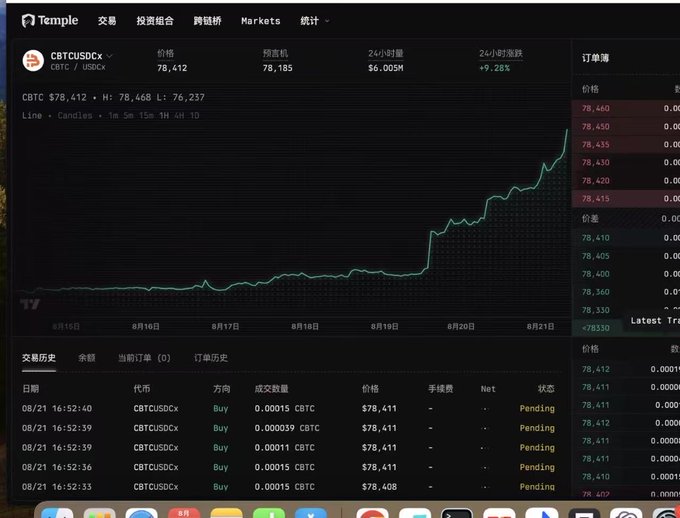
Task: Click the 状态 column header
Action: coord(546,389)
